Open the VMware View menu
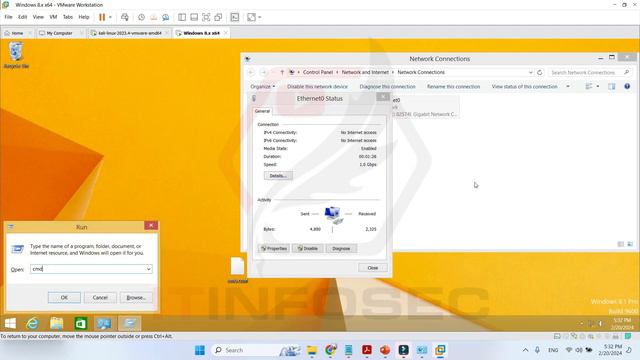Viewport: 640px width, 360px height. [x=38, y=17]
